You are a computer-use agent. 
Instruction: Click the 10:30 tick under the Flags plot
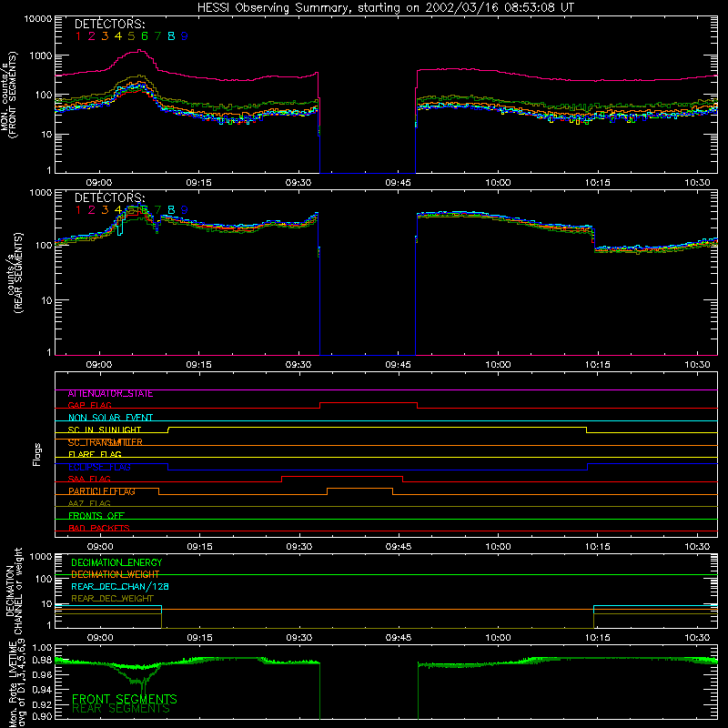(697, 547)
